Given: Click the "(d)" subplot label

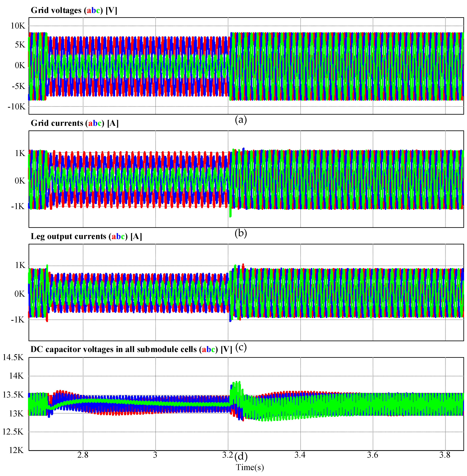Looking at the screenshot, I should click(241, 457).
